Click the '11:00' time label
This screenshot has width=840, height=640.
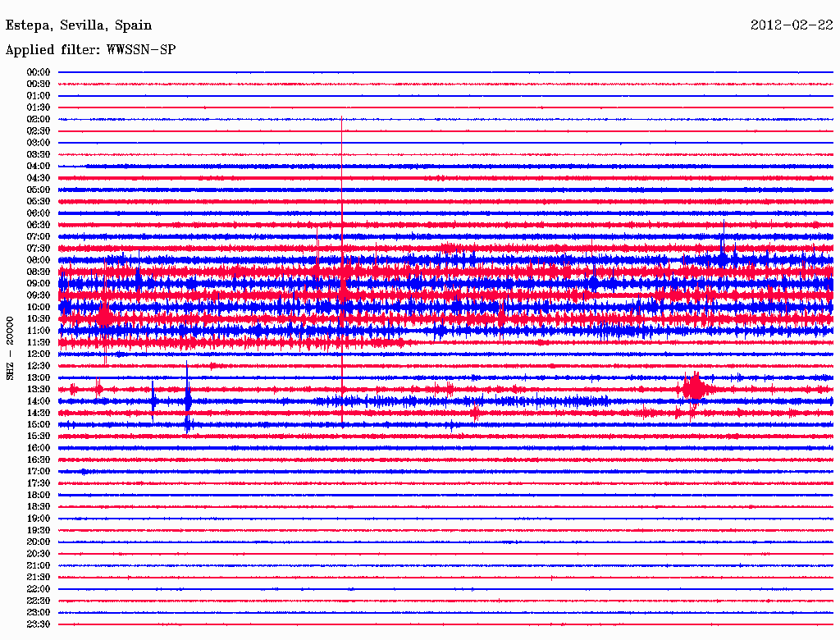[38, 331]
